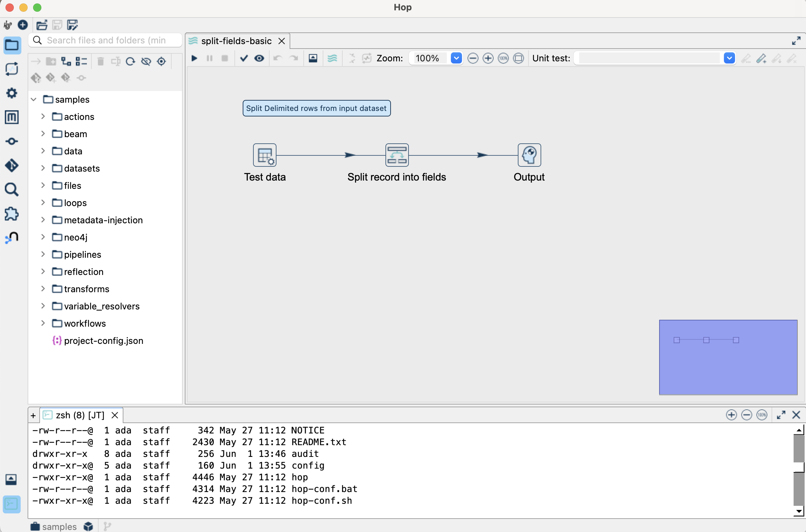Image resolution: width=806 pixels, height=532 pixels.
Task: Collapse the samples root folder
Action: point(34,100)
